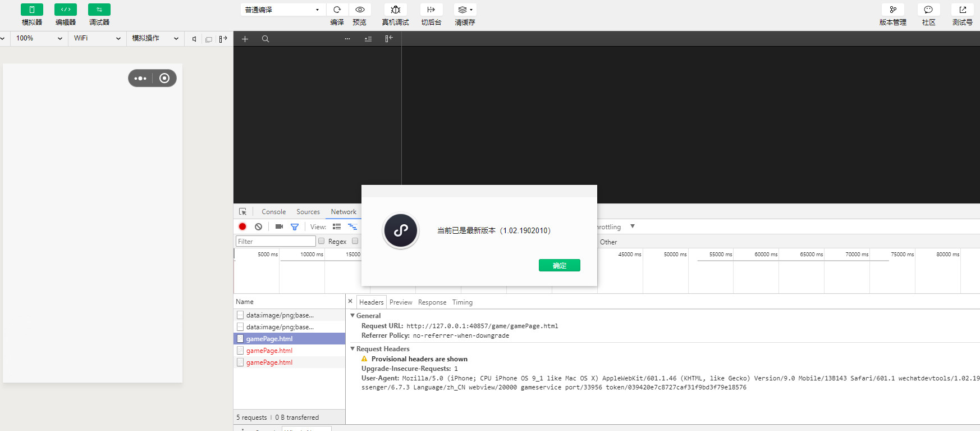
Task: Open the file tree ellipsis more menu
Action: tap(347, 39)
